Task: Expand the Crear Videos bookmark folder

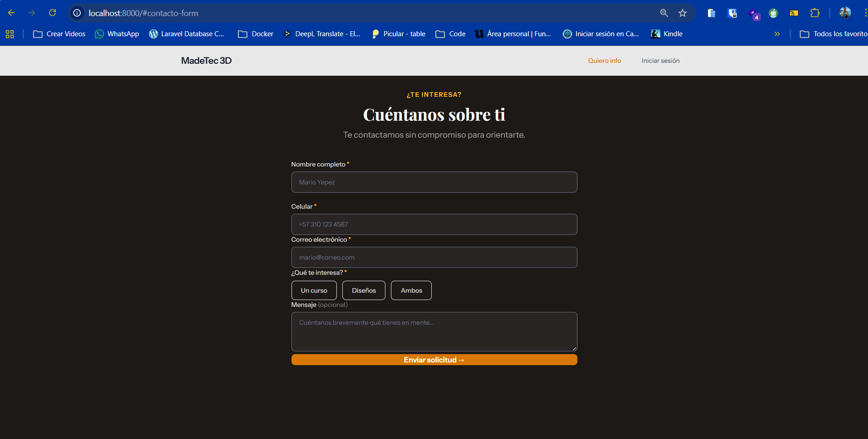Action: coord(59,34)
